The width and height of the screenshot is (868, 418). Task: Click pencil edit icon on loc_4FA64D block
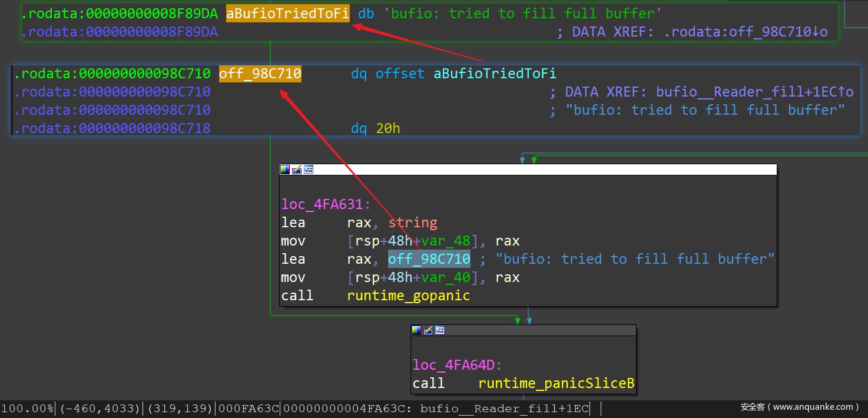(x=428, y=330)
